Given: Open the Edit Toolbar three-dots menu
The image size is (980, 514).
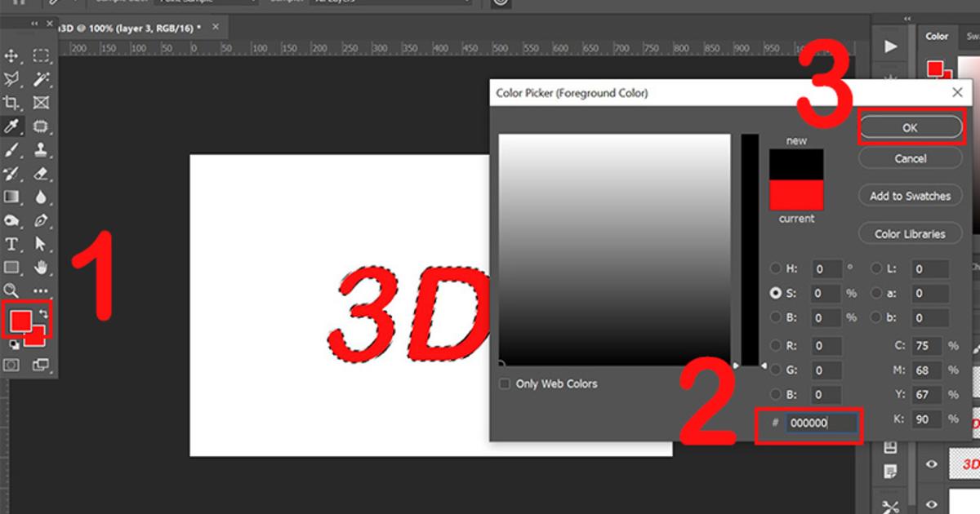Looking at the screenshot, I should click(41, 291).
